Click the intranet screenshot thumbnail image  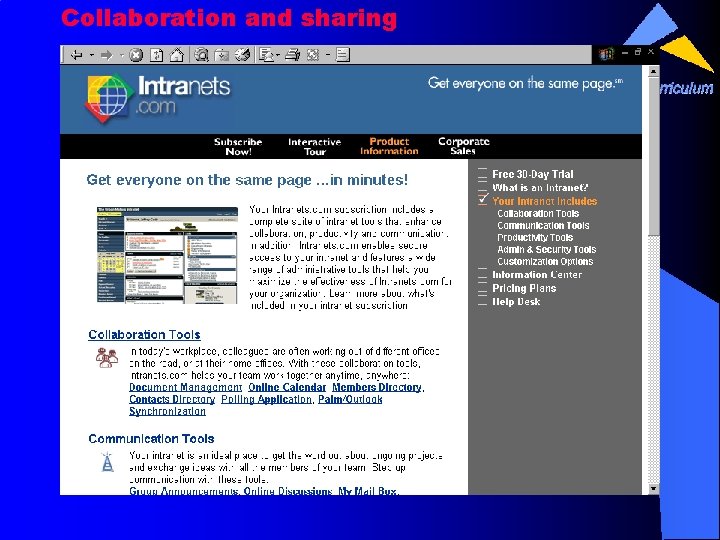(x=167, y=255)
